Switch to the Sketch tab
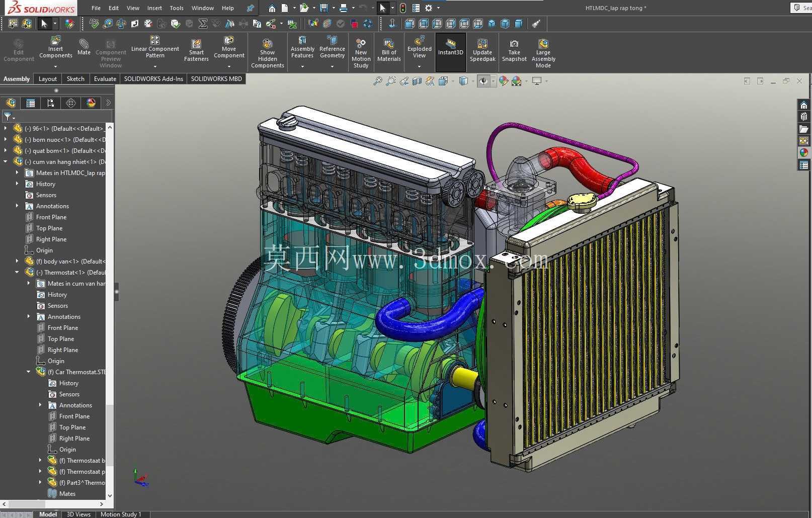The image size is (812, 518). [x=75, y=79]
